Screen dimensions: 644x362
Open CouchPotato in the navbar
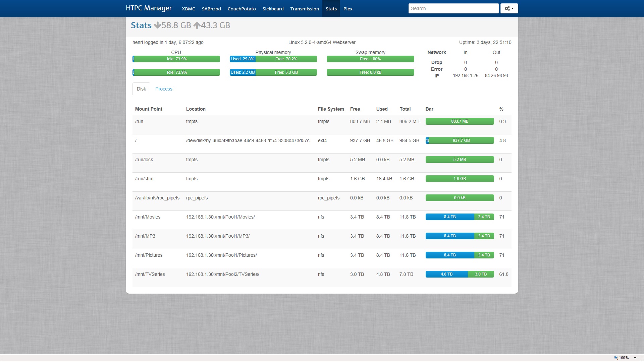(241, 9)
